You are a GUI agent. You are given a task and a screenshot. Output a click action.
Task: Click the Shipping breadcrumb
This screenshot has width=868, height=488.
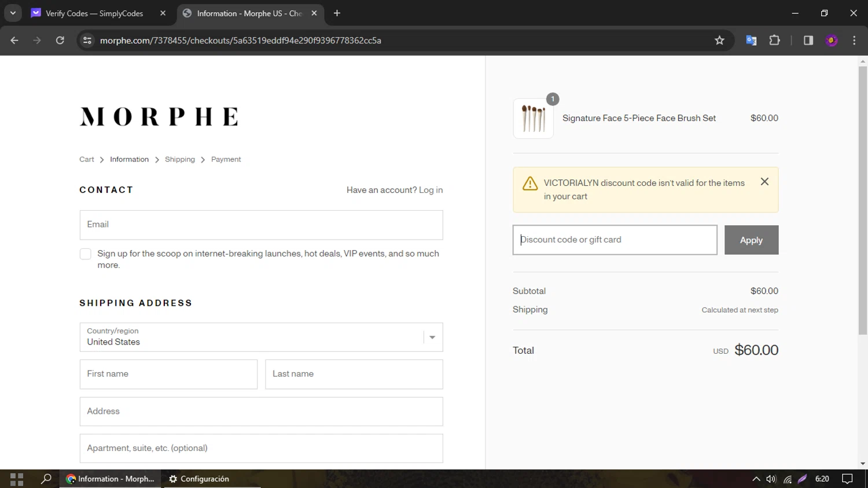pyautogui.click(x=180, y=159)
